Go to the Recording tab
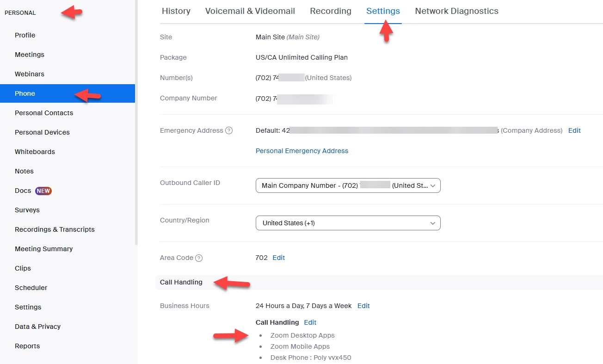This screenshot has width=603, height=364. point(331,11)
